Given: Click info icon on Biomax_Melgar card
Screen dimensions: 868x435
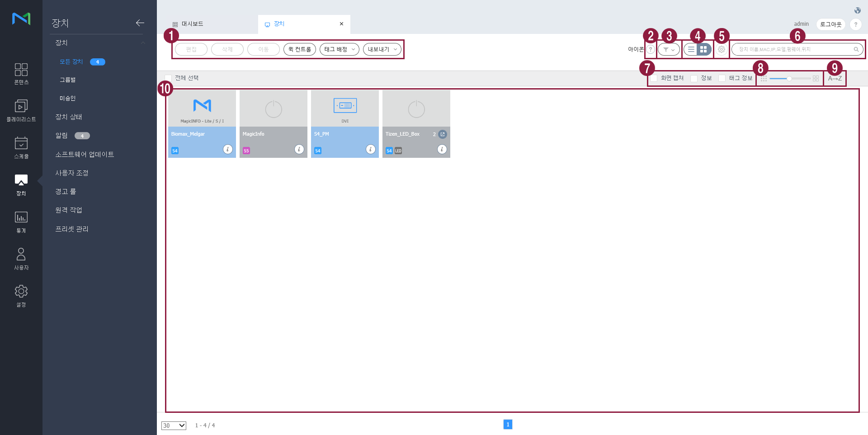Looking at the screenshot, I should coord(228,149).
